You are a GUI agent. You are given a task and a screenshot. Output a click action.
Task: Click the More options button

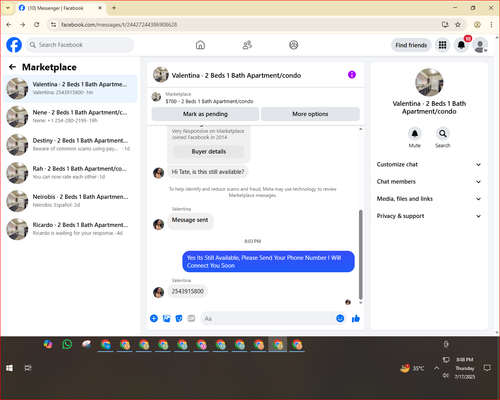(310, 114)
